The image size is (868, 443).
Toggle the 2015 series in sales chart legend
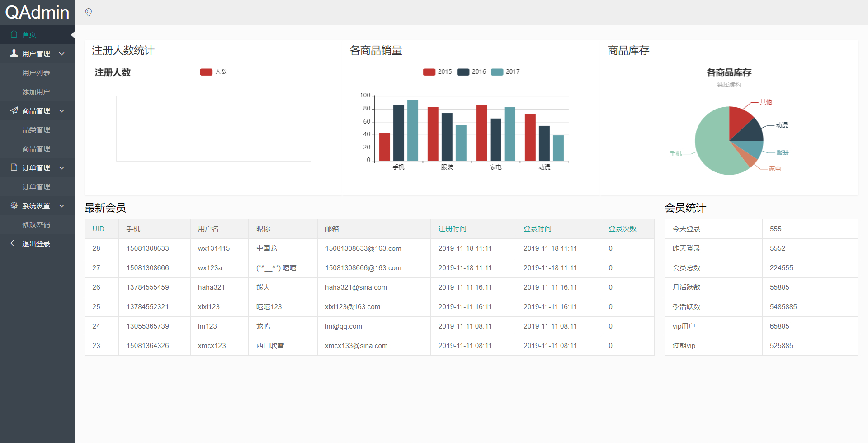(437, 71)
